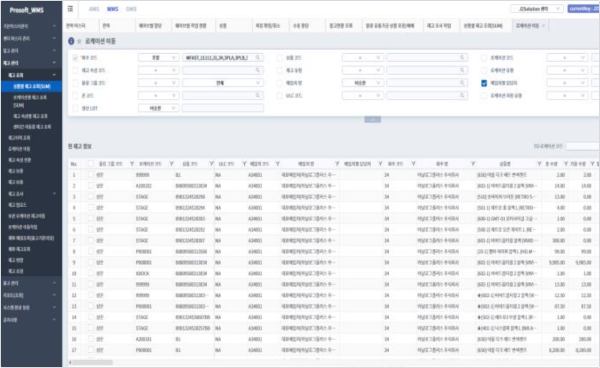This screenshot has width=600, height=368.
Task: Close the last open page tab
Action: pyautogui.click(x=543, y=26)
